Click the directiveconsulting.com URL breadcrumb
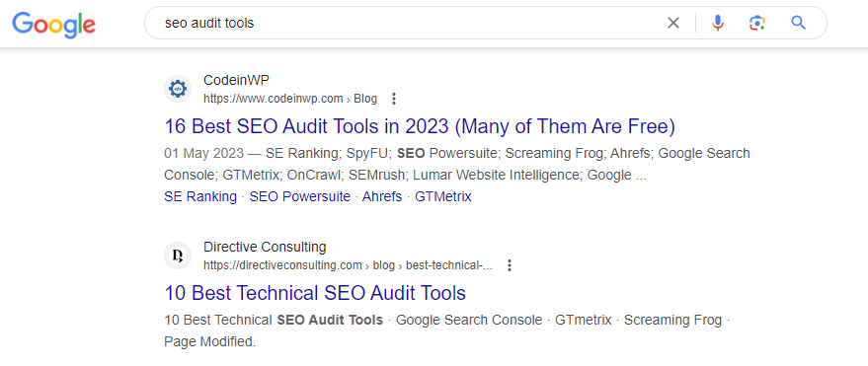This screenshot has width=868, height=366. pos(348,265)
